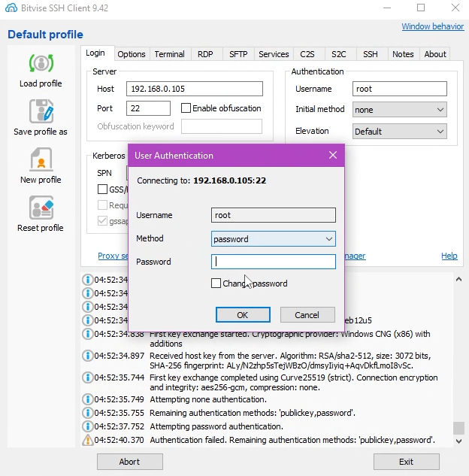Click the Reset profile icon

click(41, 208)
